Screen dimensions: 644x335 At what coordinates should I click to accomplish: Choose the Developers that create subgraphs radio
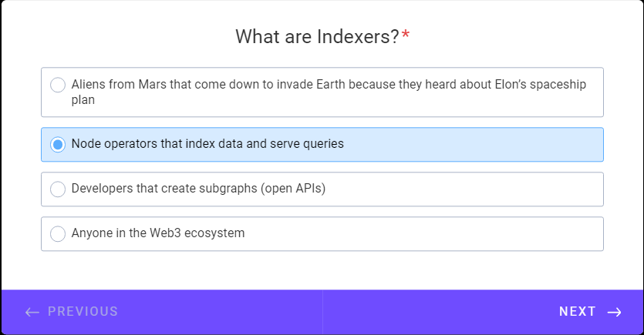point(58,189)
